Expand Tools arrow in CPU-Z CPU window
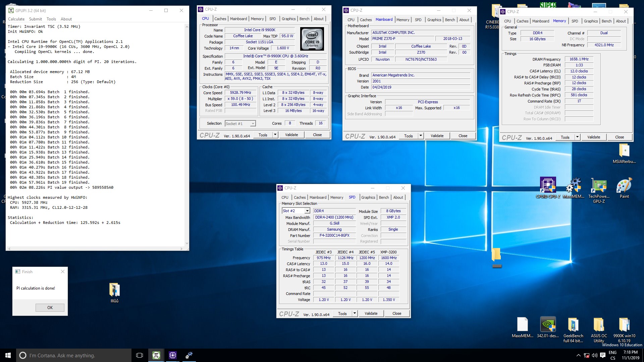The image size is (644, 362). 275,135
